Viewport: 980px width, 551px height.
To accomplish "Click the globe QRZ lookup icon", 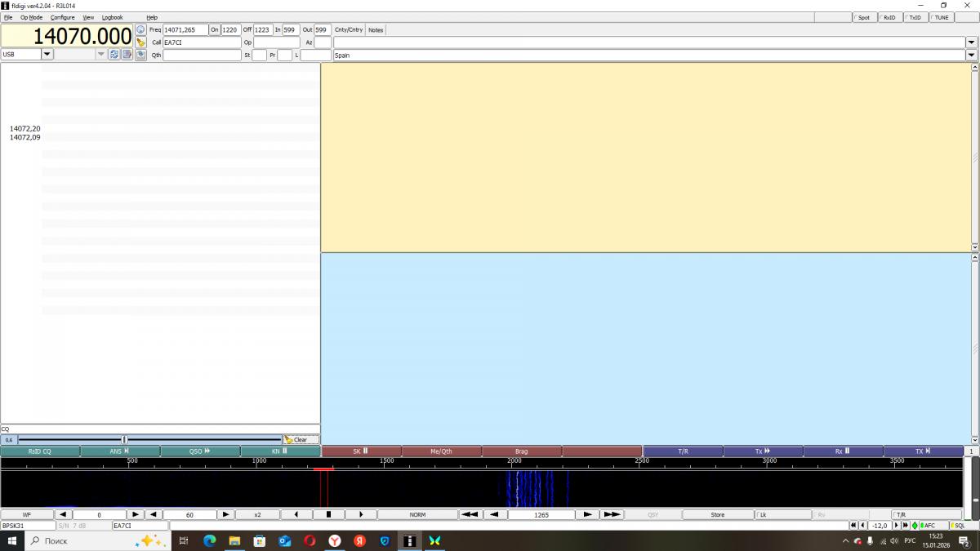I will tap(140, 29).
